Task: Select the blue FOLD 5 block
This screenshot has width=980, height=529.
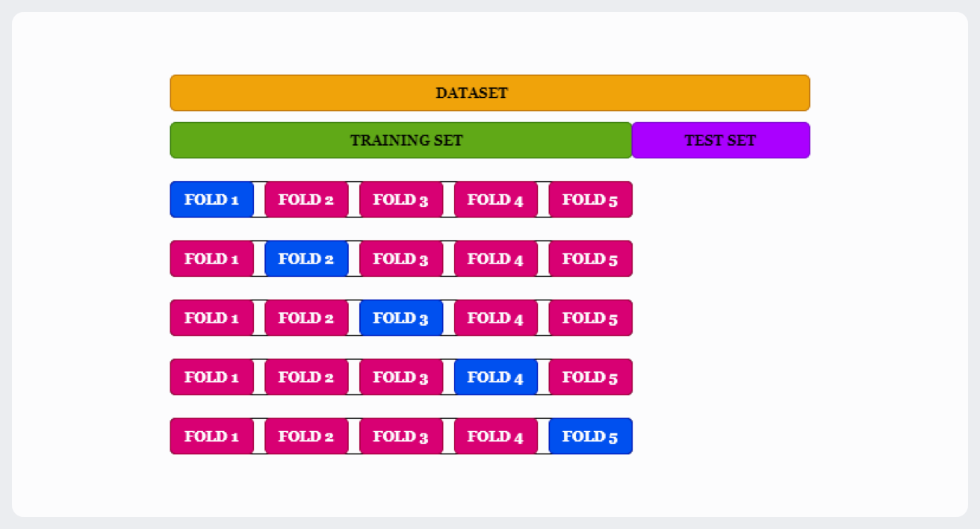Action: coord(590,436)
